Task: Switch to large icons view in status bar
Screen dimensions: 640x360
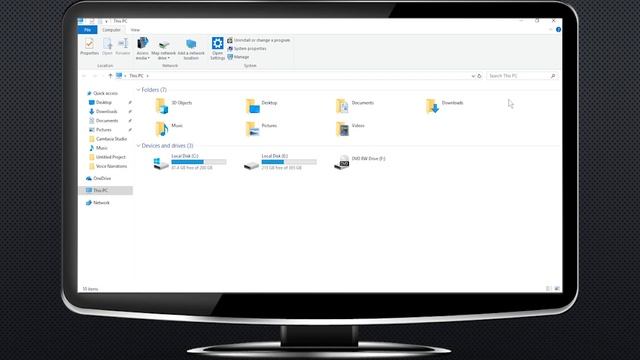Action: pyautogui.click(x=557, y=289)
